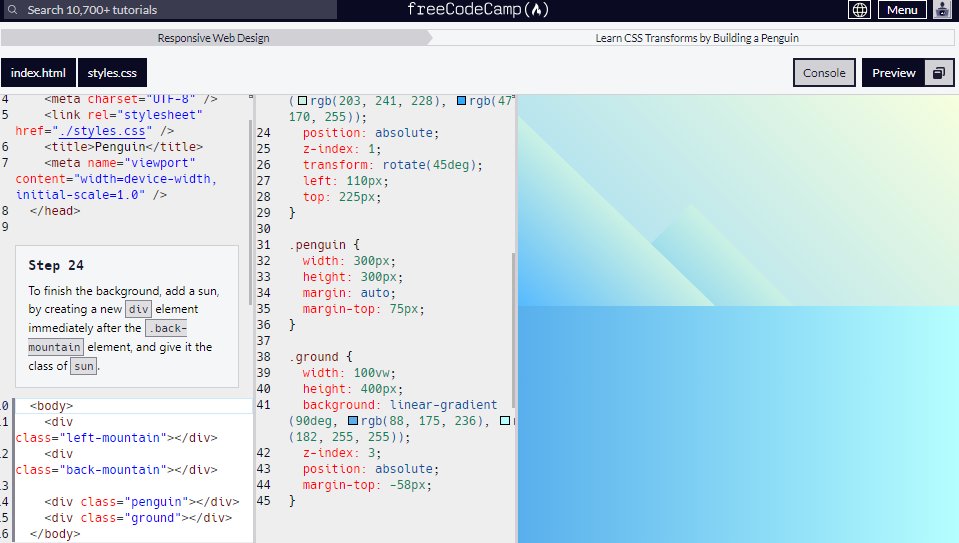This screenshot has height=543, width=959.
Task: Click the empty line after back-mountain div
Action: pos(133,486)
